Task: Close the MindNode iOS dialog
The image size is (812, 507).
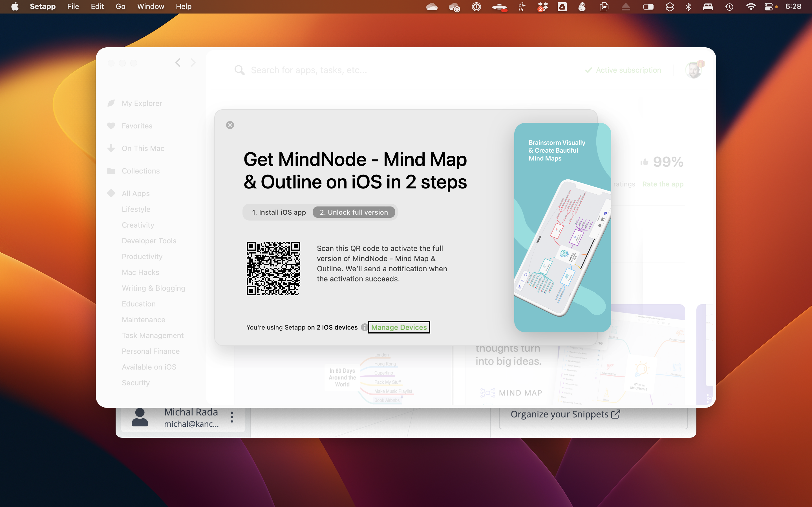Action: tap(230, 125)
